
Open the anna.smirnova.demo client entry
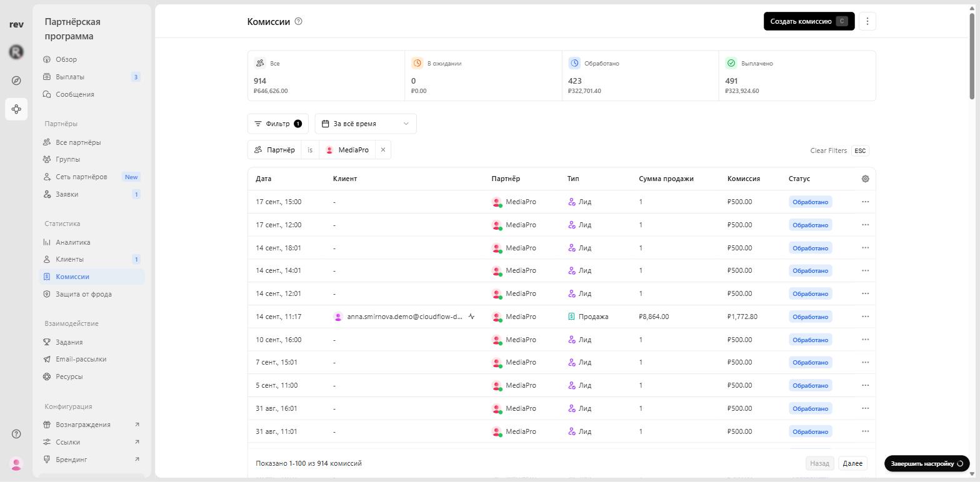click(404, 317)
